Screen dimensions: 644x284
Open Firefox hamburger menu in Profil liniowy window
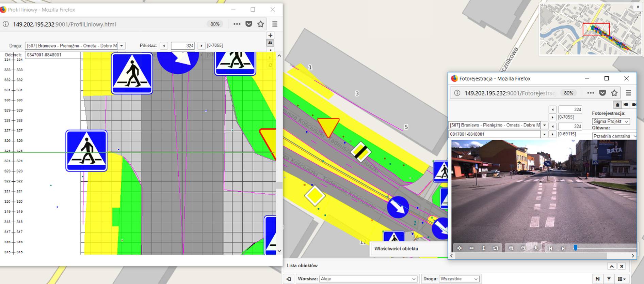tap(275, 24)
